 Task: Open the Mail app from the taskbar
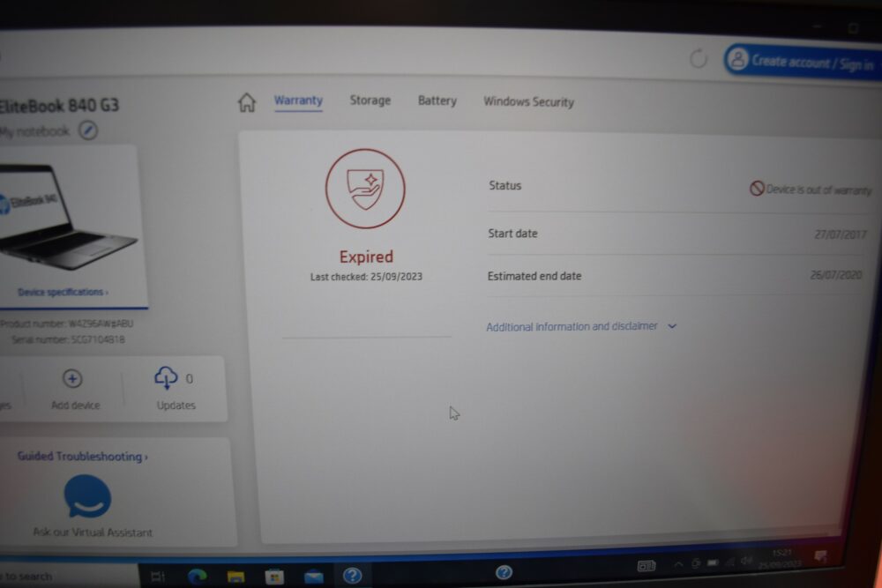point(314,577)
